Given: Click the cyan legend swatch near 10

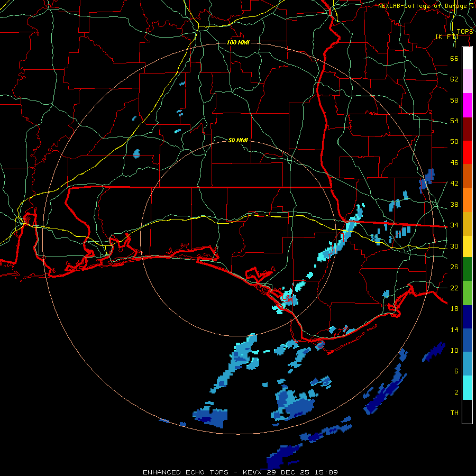Looking at the screenshot, I should click(467, 388).
